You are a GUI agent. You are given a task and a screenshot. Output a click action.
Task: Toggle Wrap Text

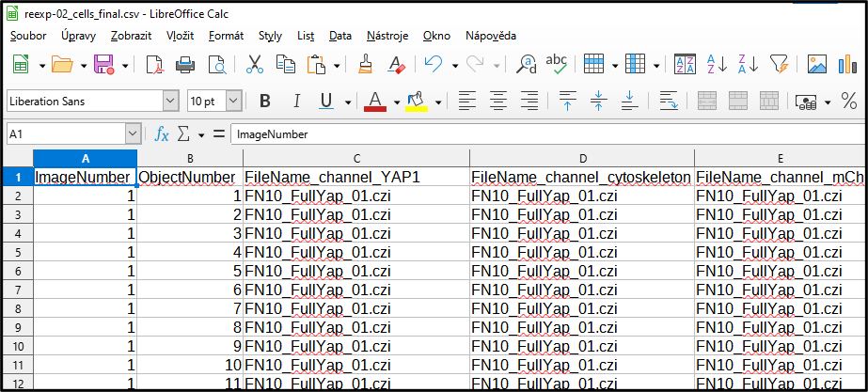pyautogui.click(x=670, y=101)
